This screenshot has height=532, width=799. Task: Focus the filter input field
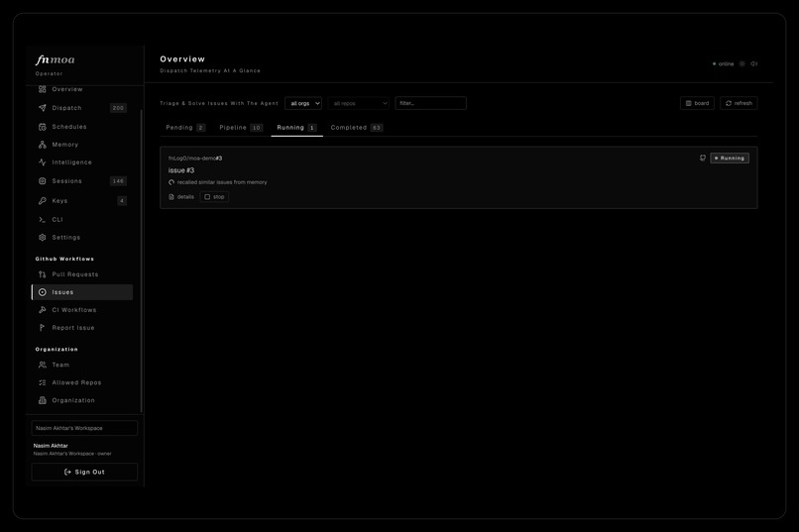(x=430, y=103)
